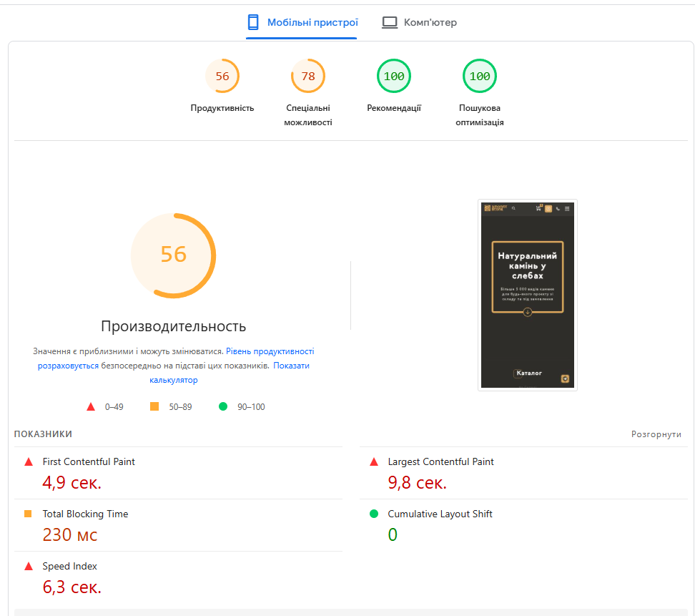Click the green circle beside Cumulative Layout Shift
695x616 pixels.
tap(374, 514)
